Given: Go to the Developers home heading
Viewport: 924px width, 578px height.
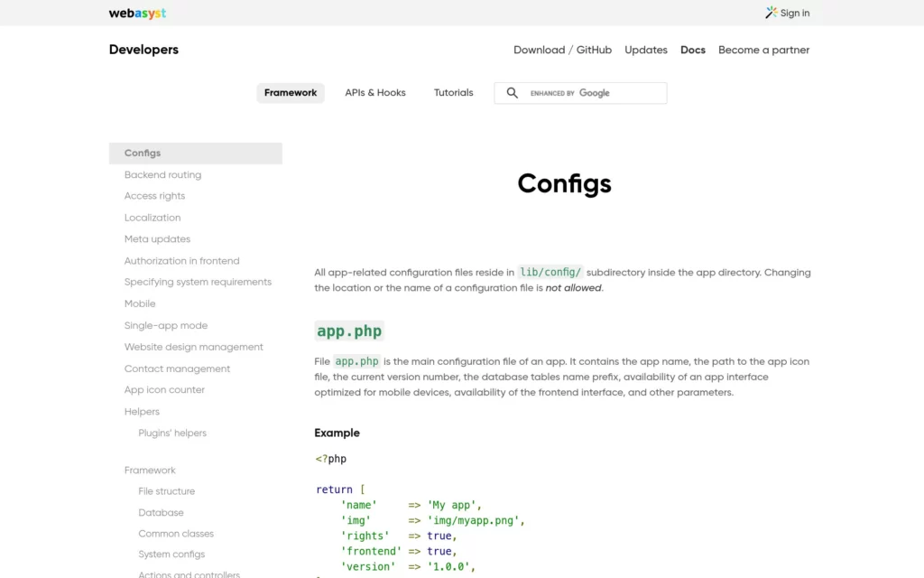Looking at the screenshot, I should coord(143,50).
